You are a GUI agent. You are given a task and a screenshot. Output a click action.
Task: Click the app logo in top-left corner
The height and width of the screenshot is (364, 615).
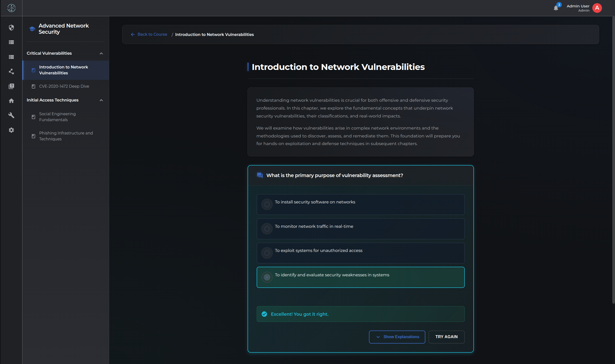point(11,8)
